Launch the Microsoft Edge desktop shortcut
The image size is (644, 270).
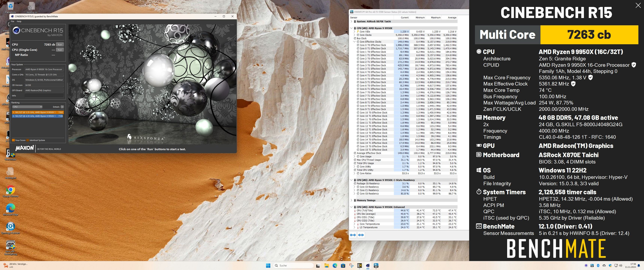click(x=10, y=210)
